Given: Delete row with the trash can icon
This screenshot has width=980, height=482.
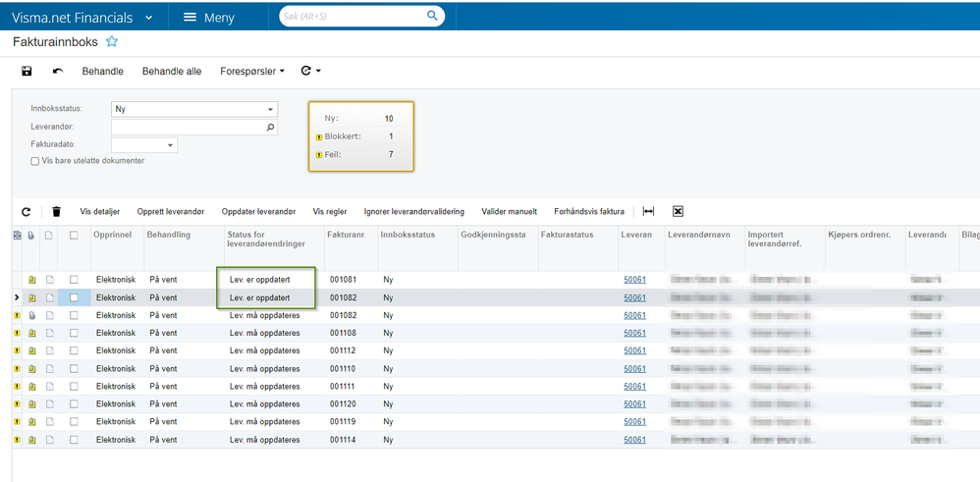Looking at the screenshot, I should click(57, 212).
